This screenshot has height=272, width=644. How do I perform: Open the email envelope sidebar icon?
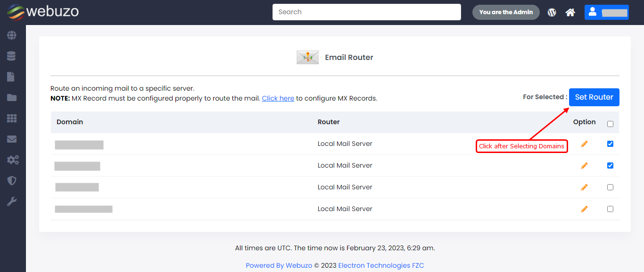pyautogui.click(x=12, y=139)
